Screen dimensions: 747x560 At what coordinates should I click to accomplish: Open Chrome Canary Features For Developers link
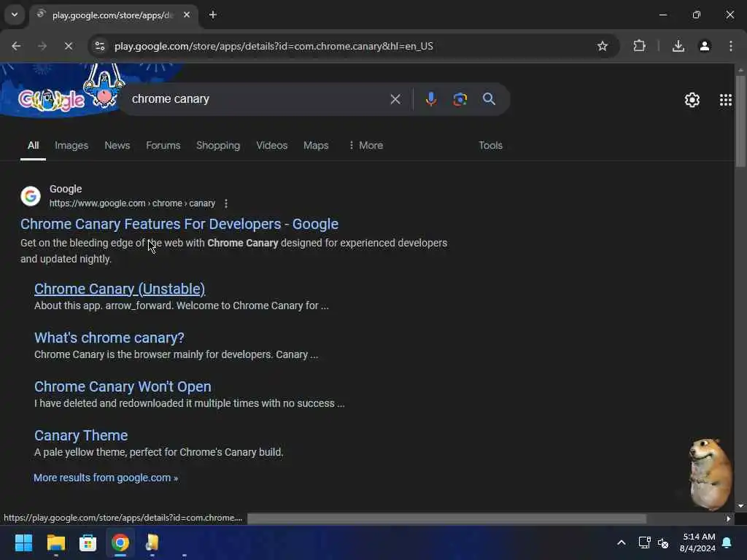179,224
